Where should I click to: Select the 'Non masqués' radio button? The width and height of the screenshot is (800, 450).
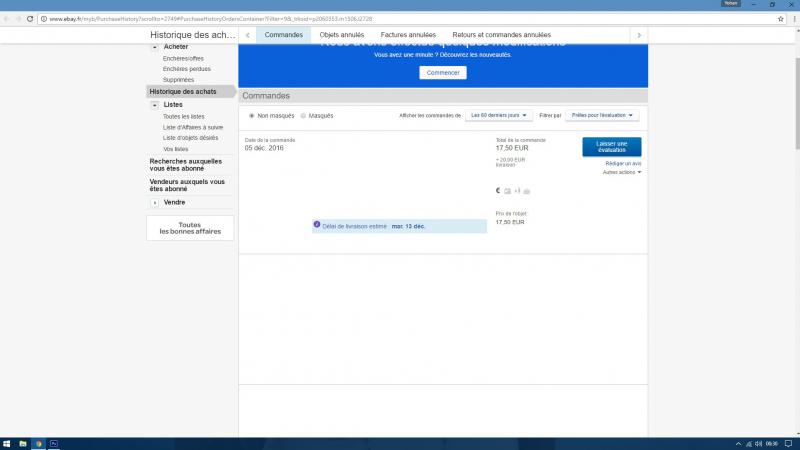pyautogui.click(x=251, y=116)
